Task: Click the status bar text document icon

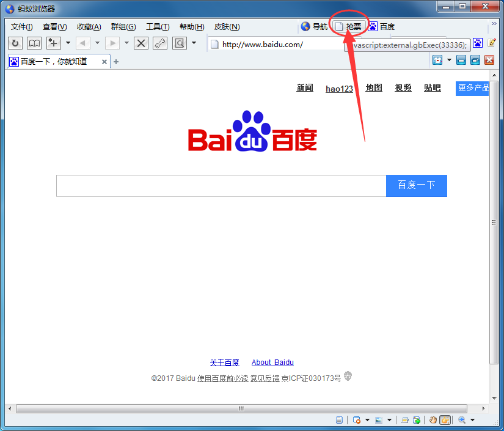Action: point(339,420)
